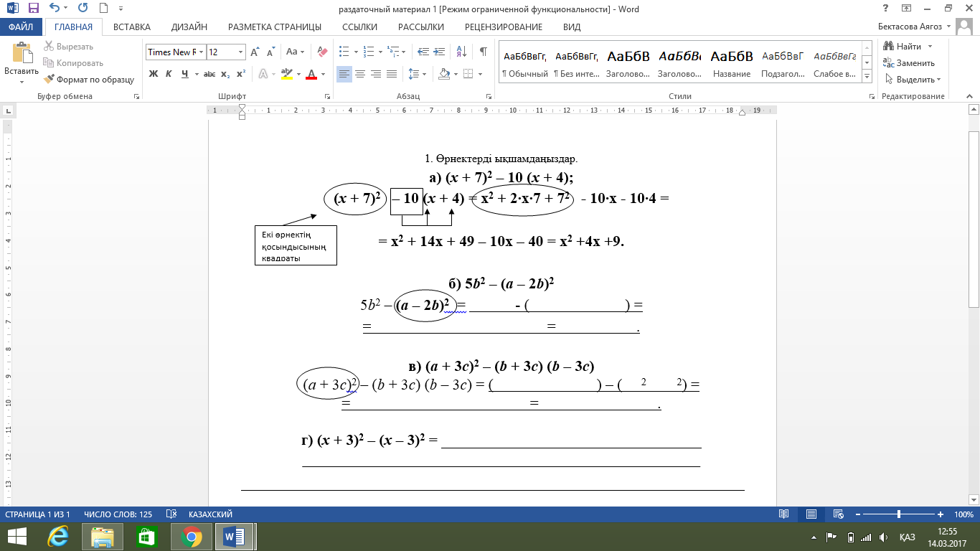
Task: Click the Undo arrow icon
Action: [x=55, y=9]
